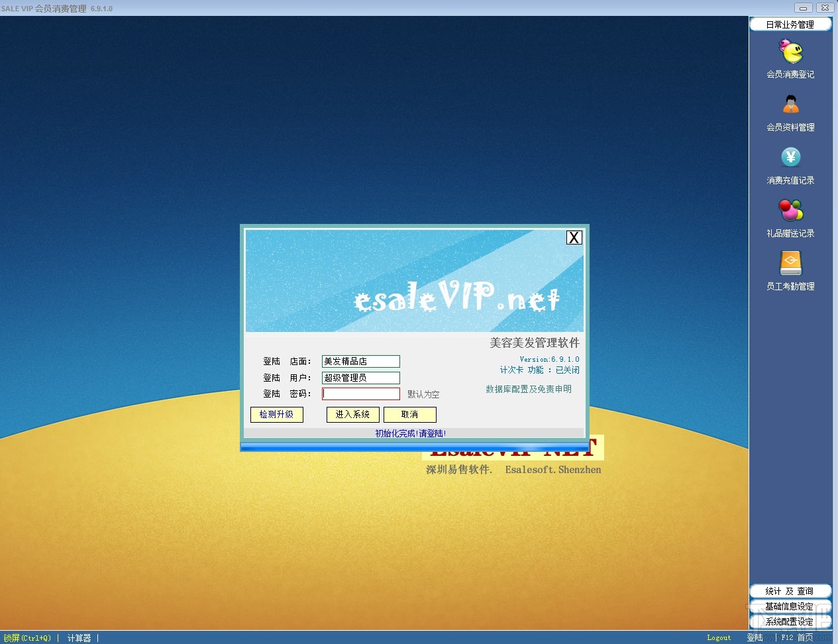Image resolution: width=838 pixels, height=644 pixels.
Task: Click the 消费充值记录 label
Action: pos(790,180)
